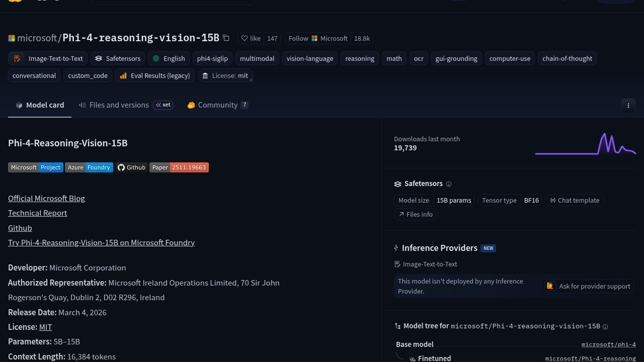Copy model name with the copy icon

[x=226, y=38]
